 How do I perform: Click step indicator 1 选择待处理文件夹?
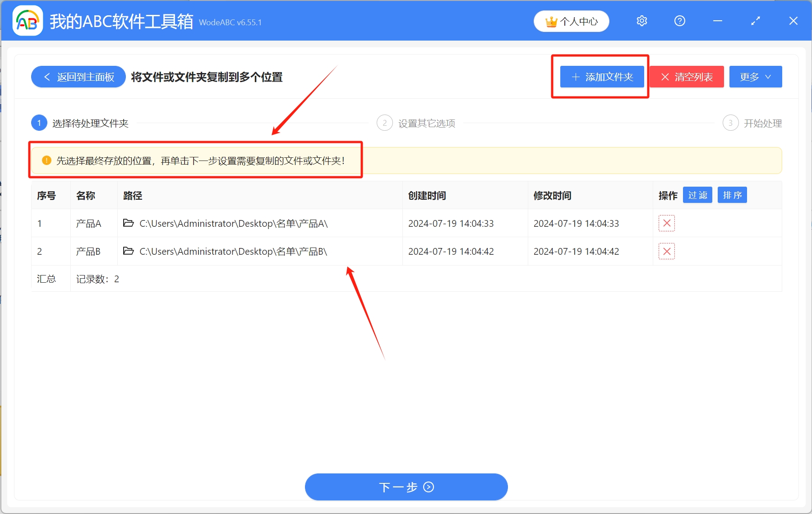coord(39,123)
